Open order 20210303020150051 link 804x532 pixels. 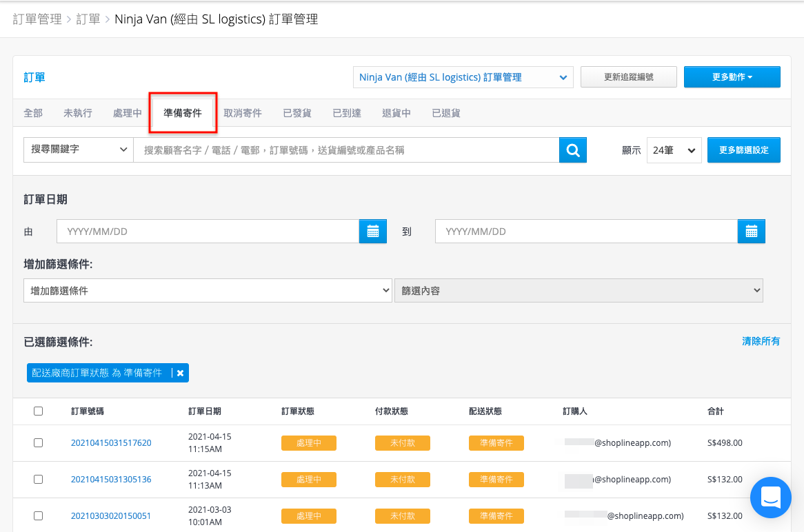[x=111, y=515]
